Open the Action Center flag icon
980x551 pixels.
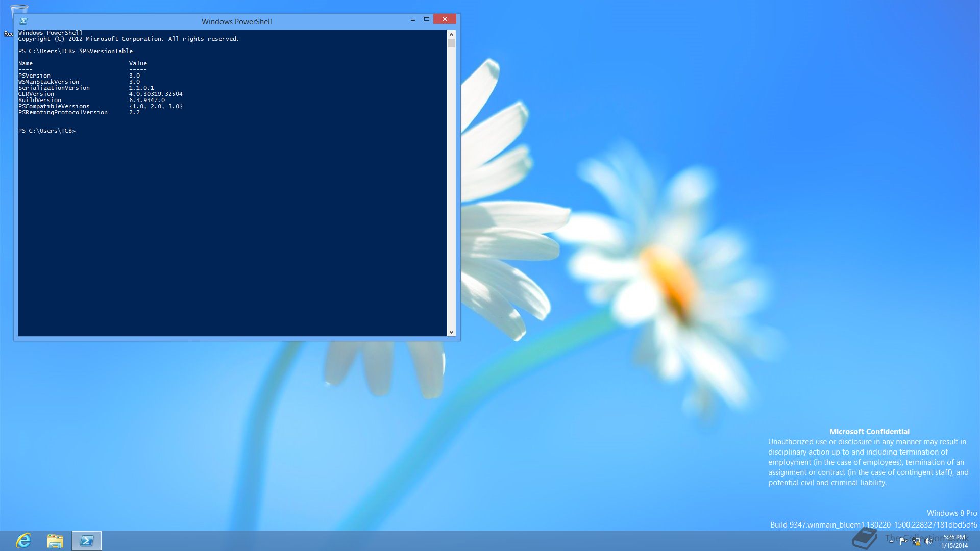pyautogui.click(x=903, y=541)
